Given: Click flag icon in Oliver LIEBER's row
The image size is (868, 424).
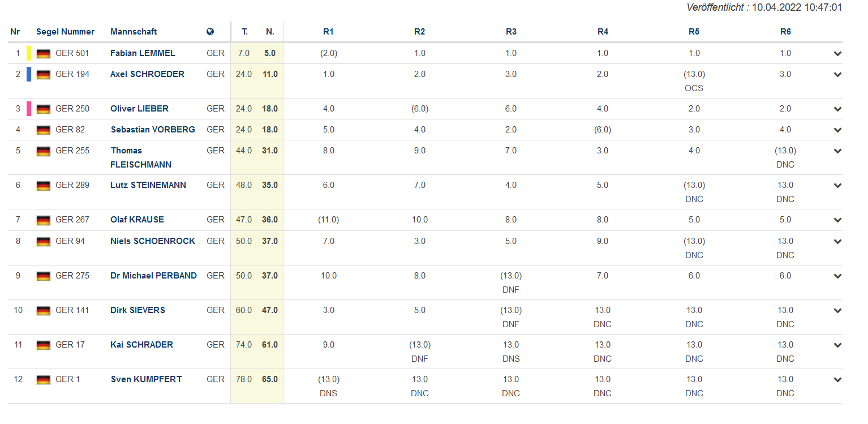Looking at the screenshot, I should [x=44, y=109].
